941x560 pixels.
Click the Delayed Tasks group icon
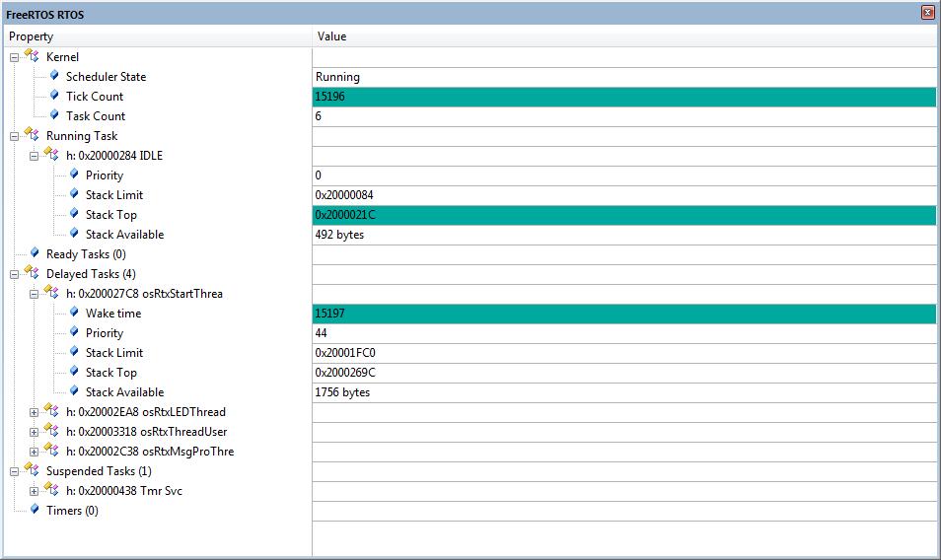click(32, 272)
